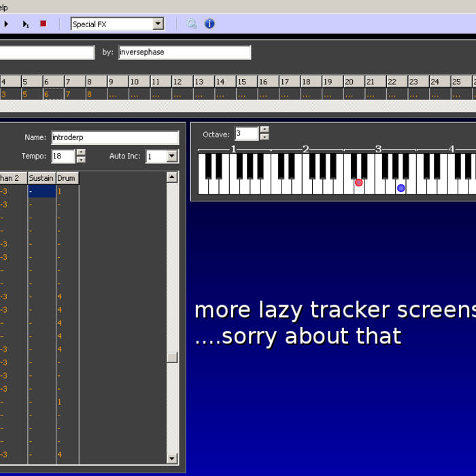Click the blue dot key on the piano
The width and height of the screenshot is (476, 476).
[401, 188]
